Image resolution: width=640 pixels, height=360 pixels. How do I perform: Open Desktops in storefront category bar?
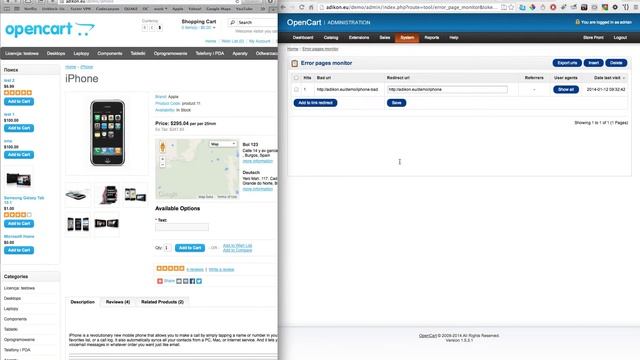pos(56,53)
